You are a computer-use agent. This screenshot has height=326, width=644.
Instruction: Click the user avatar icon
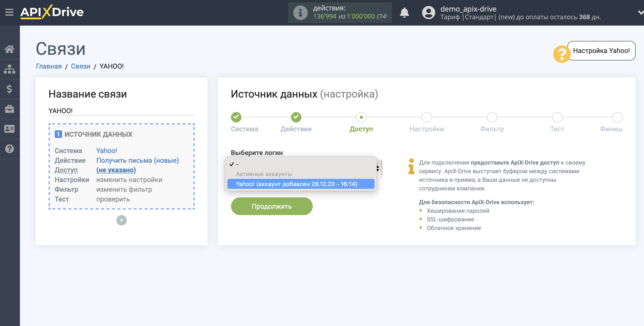click(428, 12)
